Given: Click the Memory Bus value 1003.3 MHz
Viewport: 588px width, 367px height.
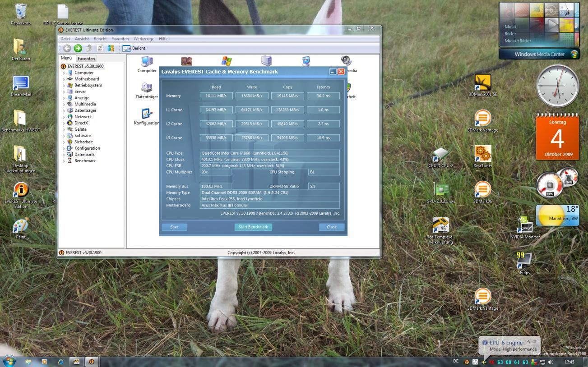Looking at the screenshot, I should tap(216, 186).
